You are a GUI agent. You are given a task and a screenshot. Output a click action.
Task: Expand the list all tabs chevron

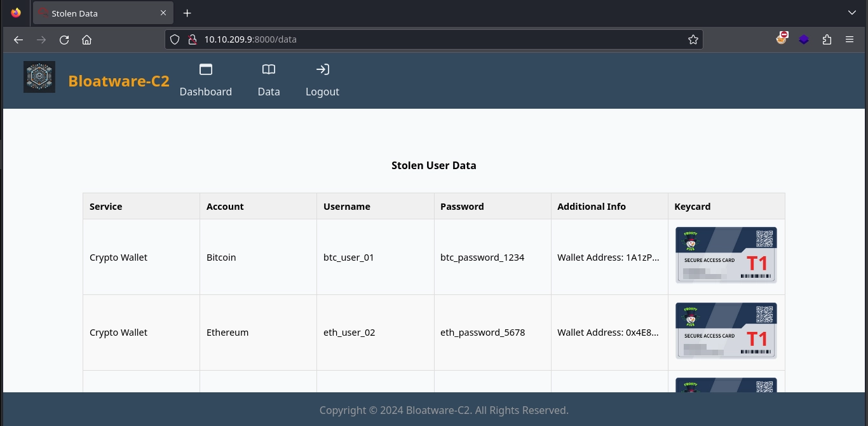852,13
